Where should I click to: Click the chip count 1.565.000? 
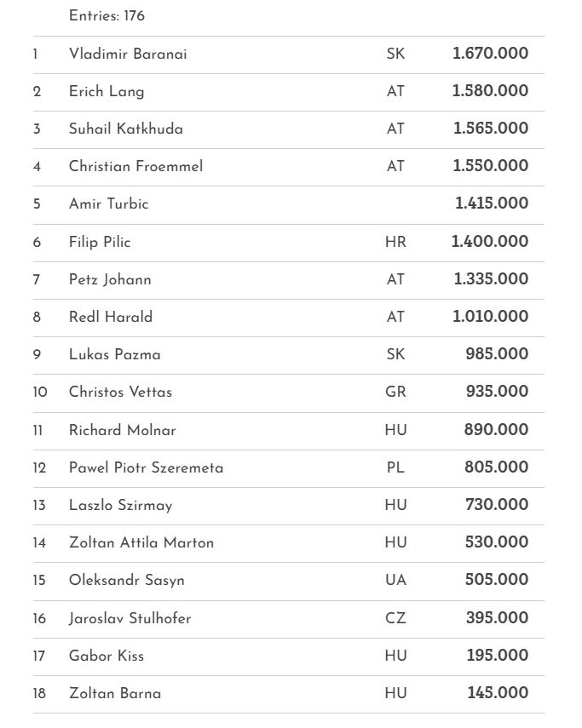(x=490, y=129)
